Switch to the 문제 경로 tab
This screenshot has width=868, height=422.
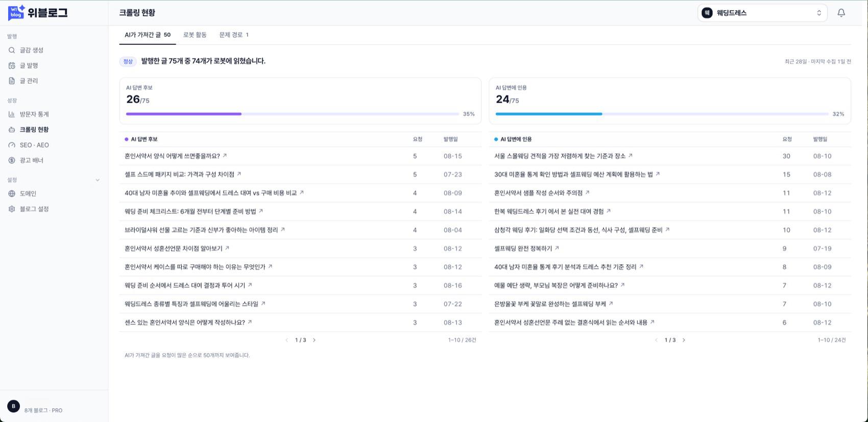234,35
